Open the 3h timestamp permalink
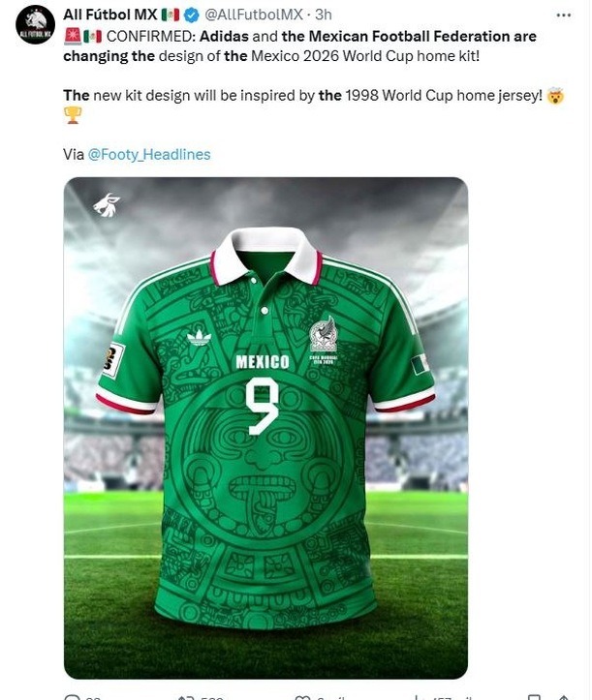592x700 pixels. pos(323,15)
